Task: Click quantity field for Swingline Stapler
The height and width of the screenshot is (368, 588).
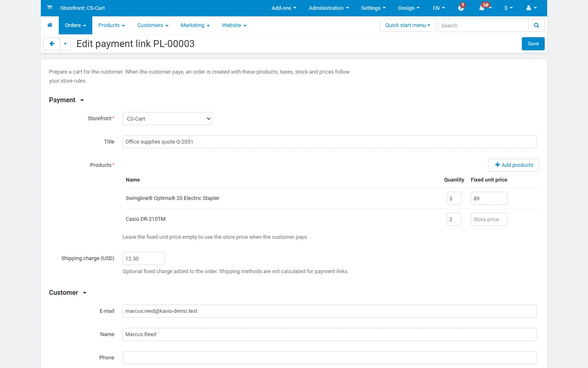Action: click(454, 198)
